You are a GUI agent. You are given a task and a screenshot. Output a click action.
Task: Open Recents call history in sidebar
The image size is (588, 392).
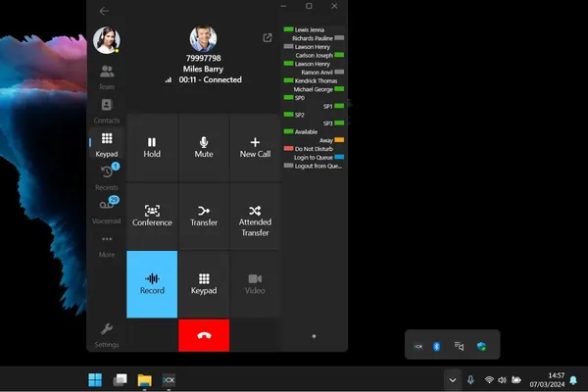[x=107, y=177]
